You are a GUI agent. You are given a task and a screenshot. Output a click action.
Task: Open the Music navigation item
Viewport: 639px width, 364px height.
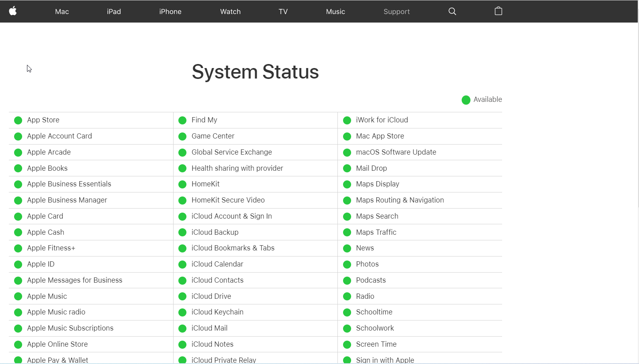(x=335, y=12)
